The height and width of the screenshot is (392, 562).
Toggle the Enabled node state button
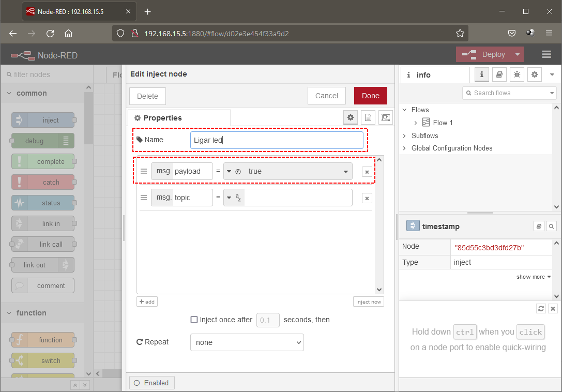152,383
